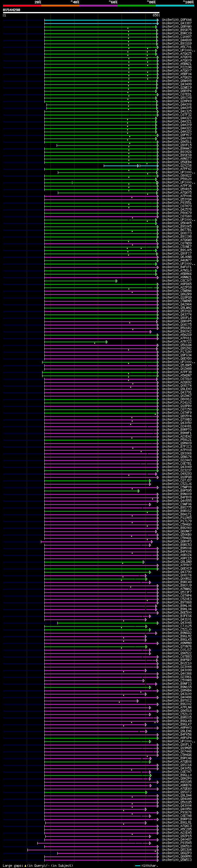Select the UniRef100_O23237 label
This screenshot has height=868, width=197.
177,471
